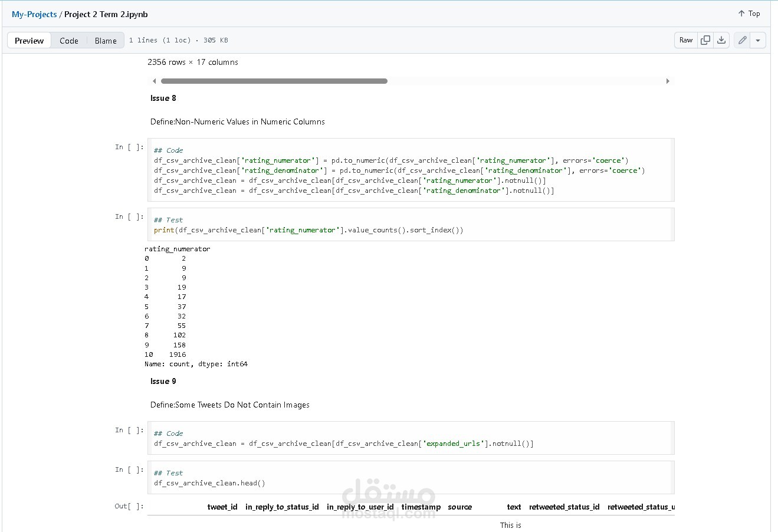Switch to the Code tab

69,41
